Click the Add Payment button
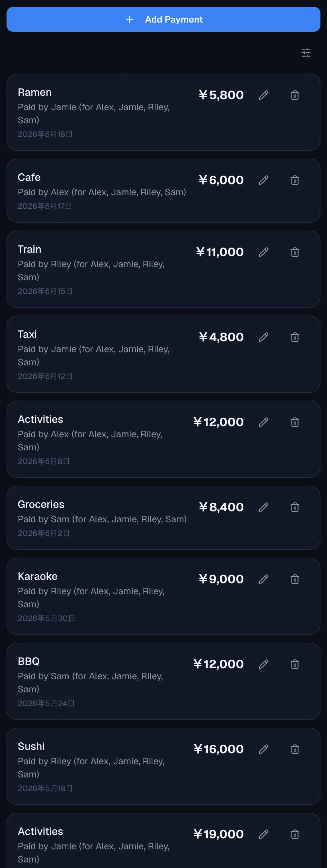 click(x=163, y=19)
